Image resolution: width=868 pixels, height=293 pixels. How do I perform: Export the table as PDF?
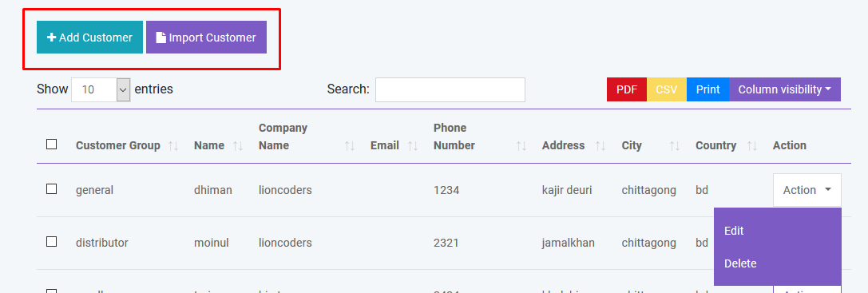[627, 89]
